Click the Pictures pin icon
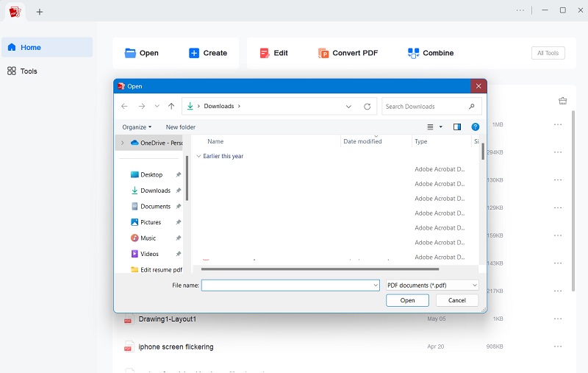 (179, 221)
